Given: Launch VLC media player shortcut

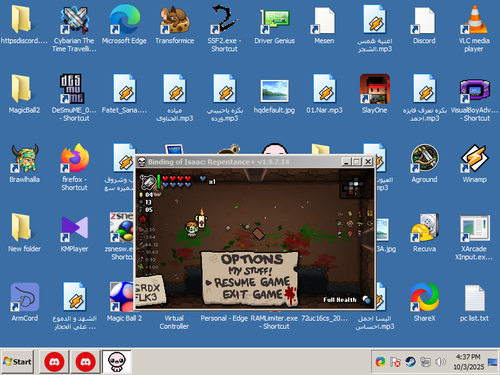Looking at the screenshot, I should (474, 20).
